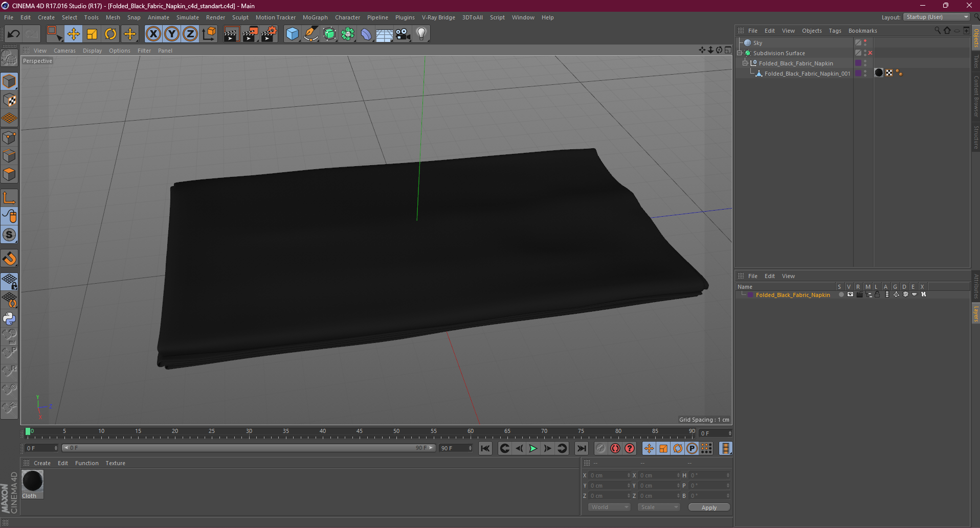Toggle the coordinate system icon

click(x=209, y=34)
